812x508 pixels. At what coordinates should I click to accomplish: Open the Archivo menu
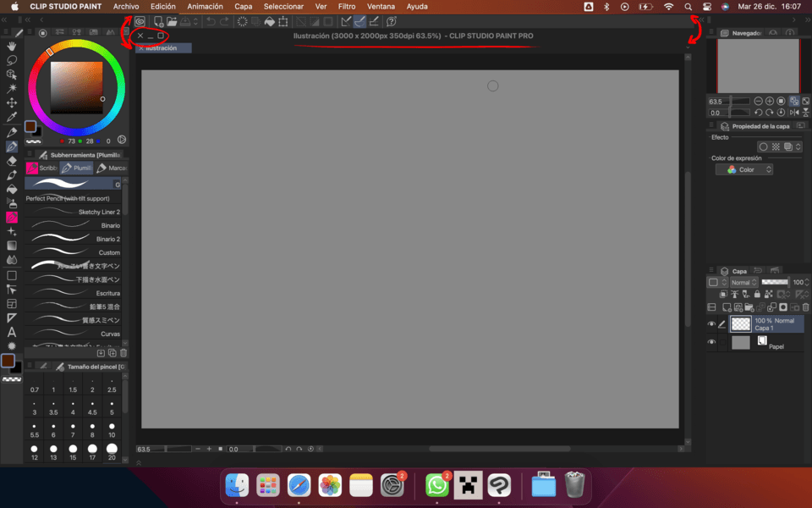pos(126,7)
